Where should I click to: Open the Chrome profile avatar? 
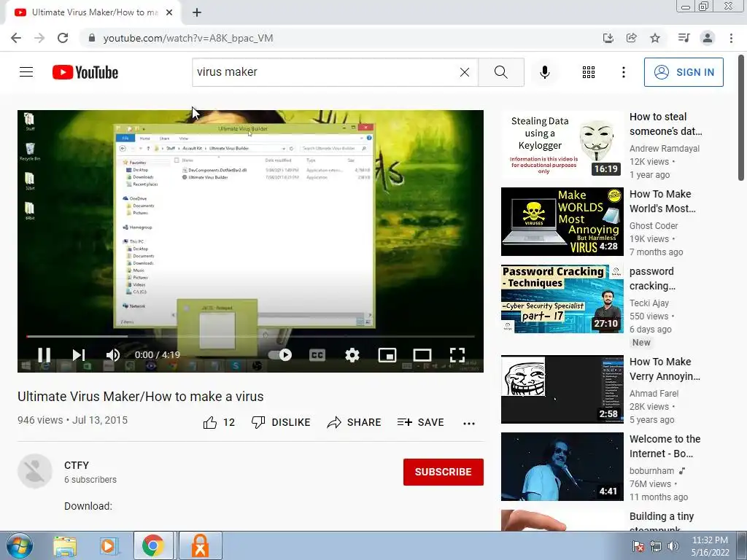tap(708, 38)
